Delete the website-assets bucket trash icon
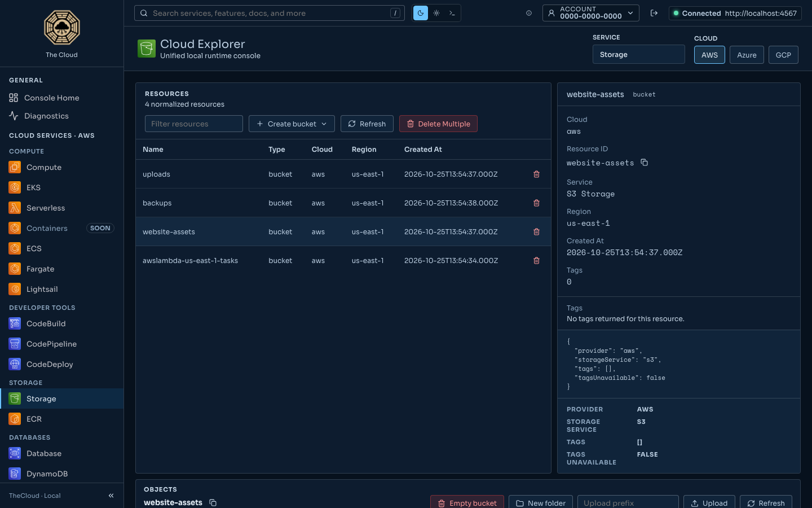 (x=537, y=231)
